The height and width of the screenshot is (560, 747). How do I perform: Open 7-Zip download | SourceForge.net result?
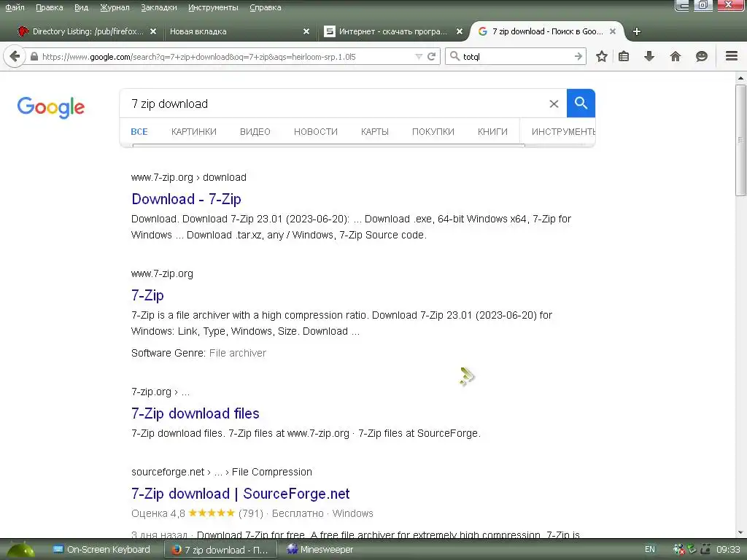pyautogui.click(x=241, y=494)
